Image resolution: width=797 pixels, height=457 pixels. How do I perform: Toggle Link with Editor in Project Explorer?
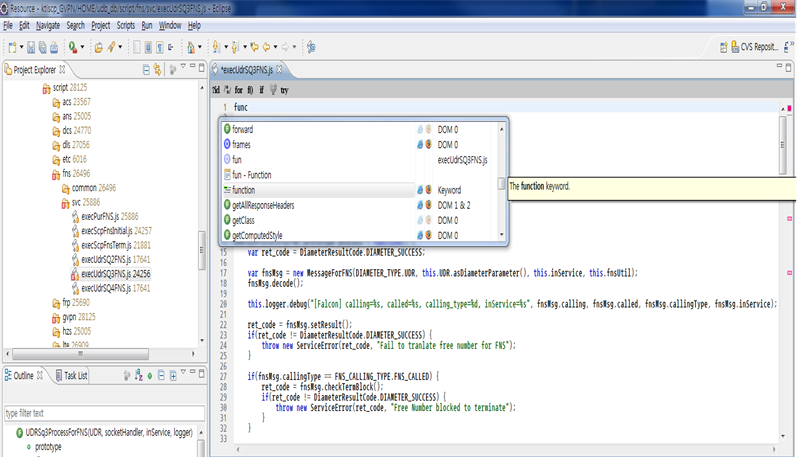tap(158, 70)
